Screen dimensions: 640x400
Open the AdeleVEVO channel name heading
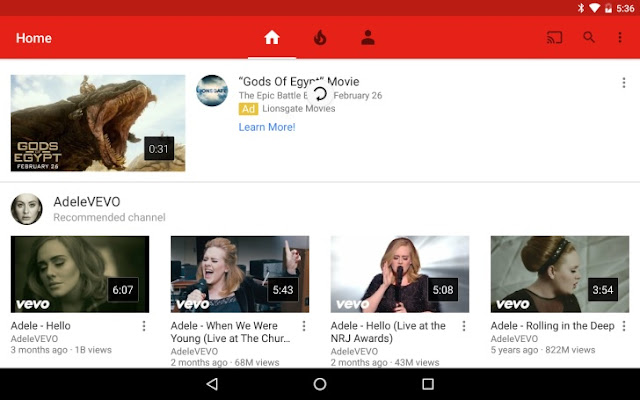coord(87,202)
